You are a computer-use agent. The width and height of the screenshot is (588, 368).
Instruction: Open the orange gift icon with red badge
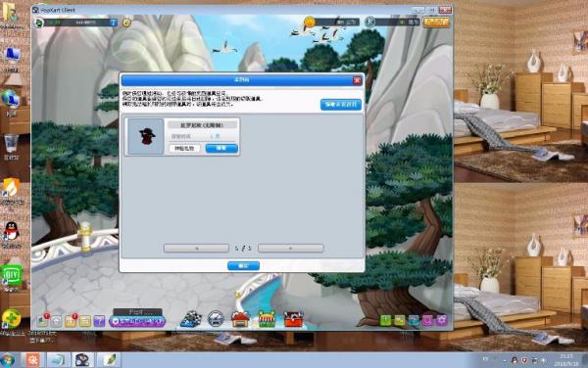pyautogui.click(x=71, y=320)
